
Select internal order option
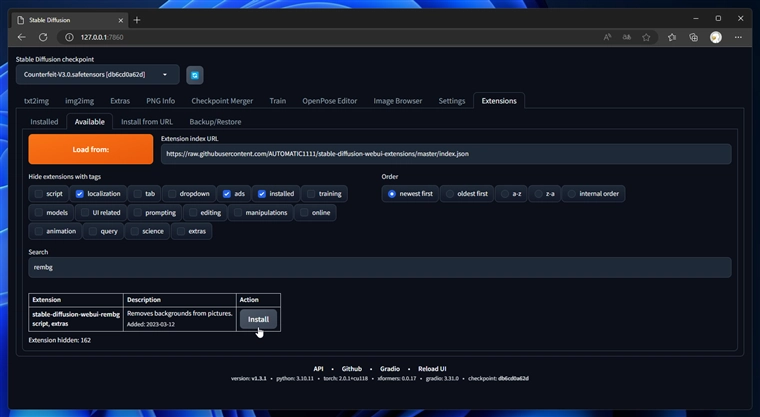(571, 194)
